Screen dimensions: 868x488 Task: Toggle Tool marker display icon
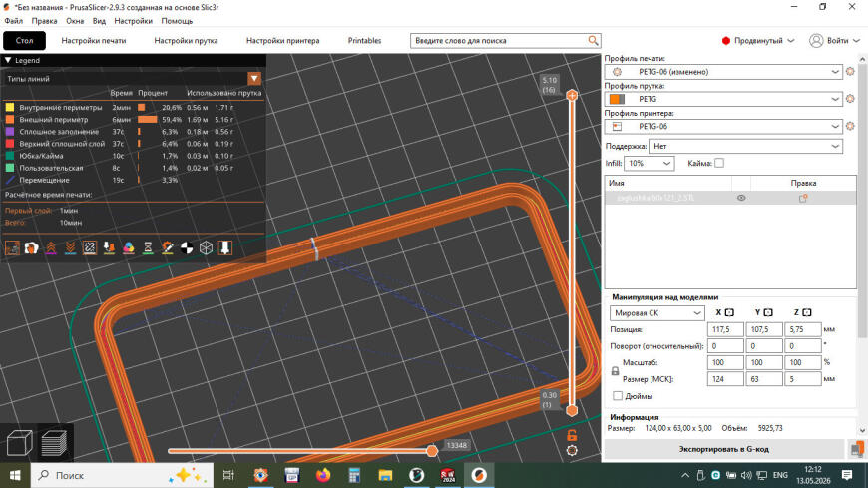click(x=225, y=248)
